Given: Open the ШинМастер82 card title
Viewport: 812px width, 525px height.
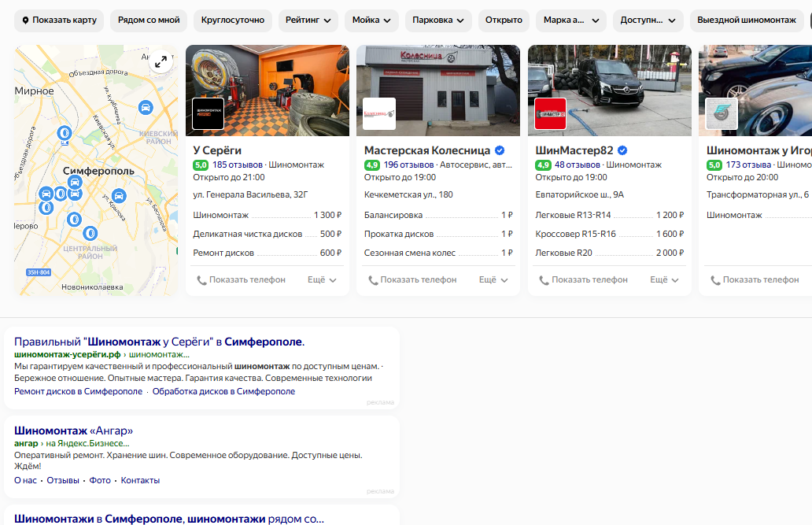Looking at the screenshot, I should 574,150.
